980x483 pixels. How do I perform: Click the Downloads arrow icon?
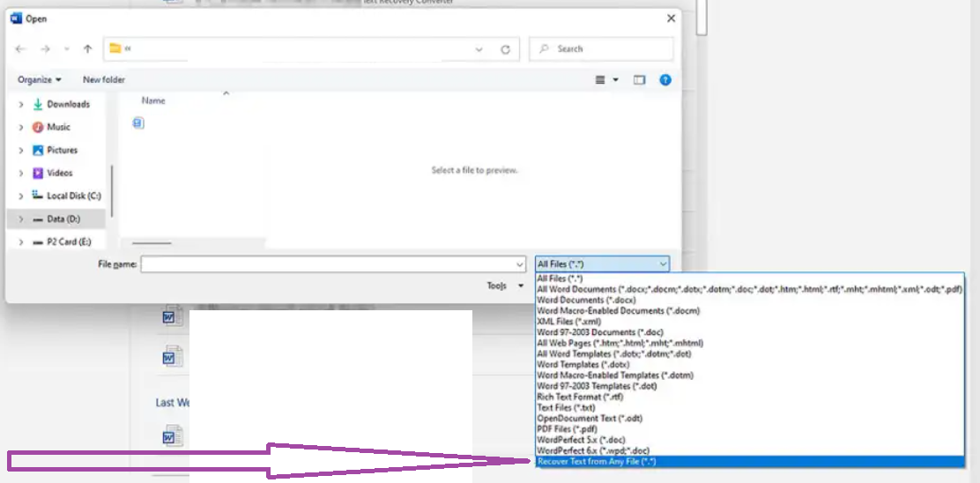tap(38, 104)
